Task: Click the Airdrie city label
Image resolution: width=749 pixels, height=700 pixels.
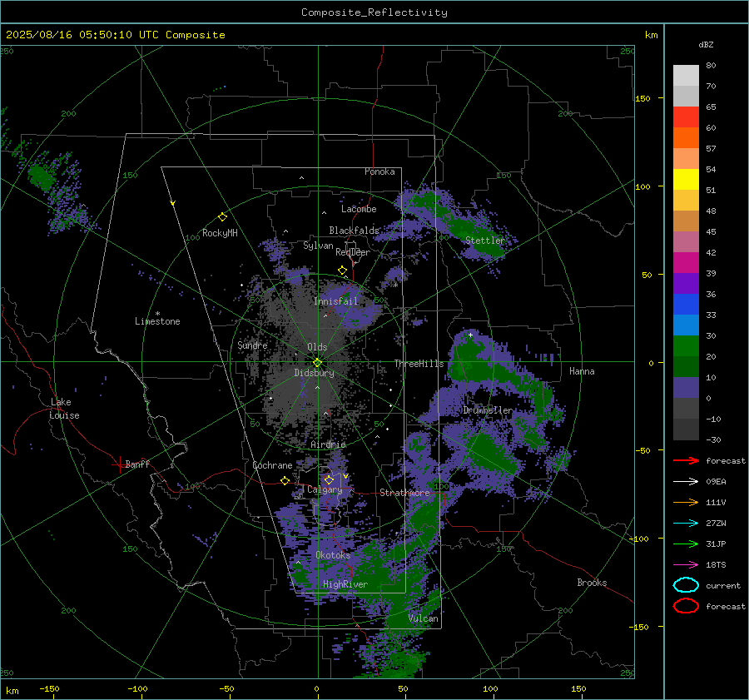Action: coord(328,444)
